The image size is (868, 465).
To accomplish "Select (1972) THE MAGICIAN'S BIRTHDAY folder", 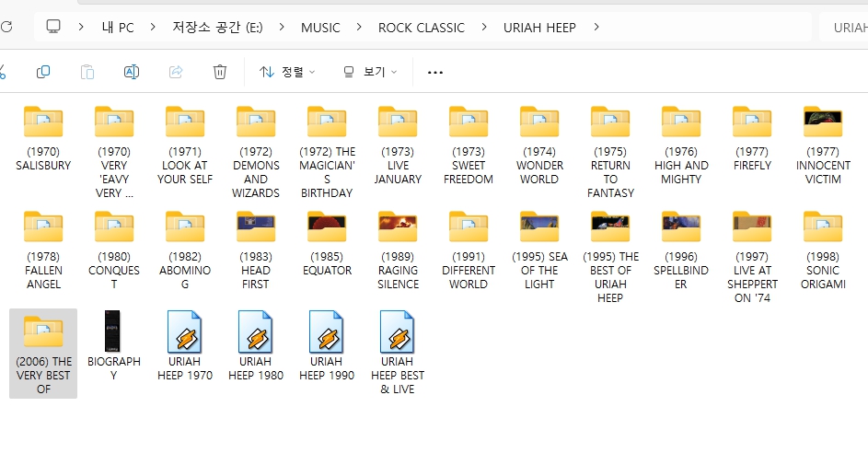I will pyautogui.click(x=327, y=152).
